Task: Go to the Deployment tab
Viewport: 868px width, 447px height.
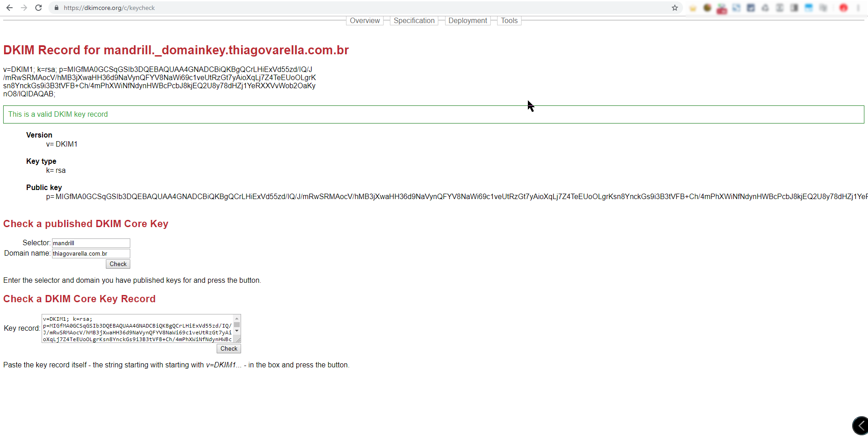Action: (468, 21)
